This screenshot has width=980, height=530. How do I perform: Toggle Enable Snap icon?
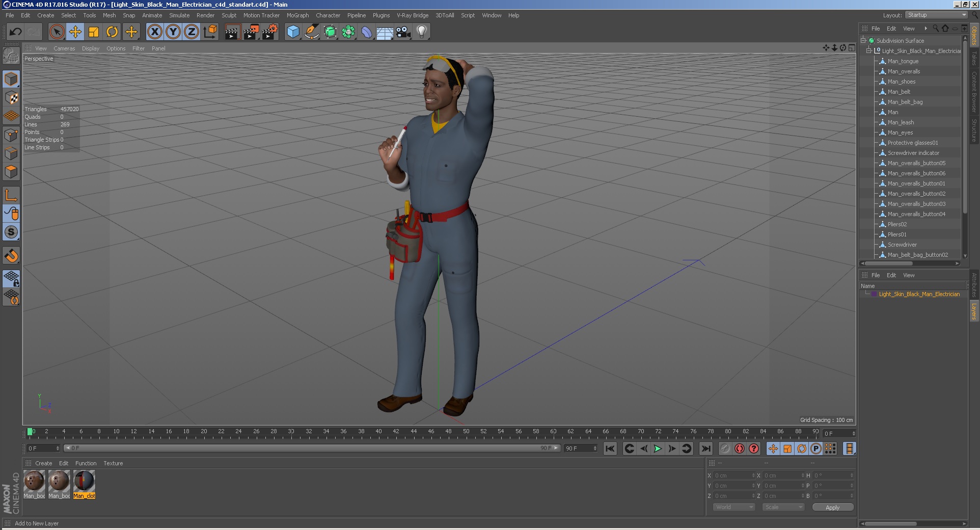coord(11,255)
